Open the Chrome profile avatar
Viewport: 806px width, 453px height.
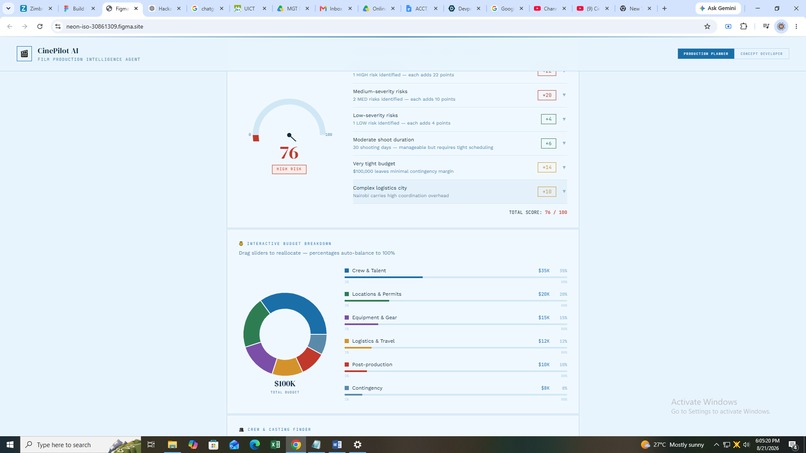pos(781,26)
